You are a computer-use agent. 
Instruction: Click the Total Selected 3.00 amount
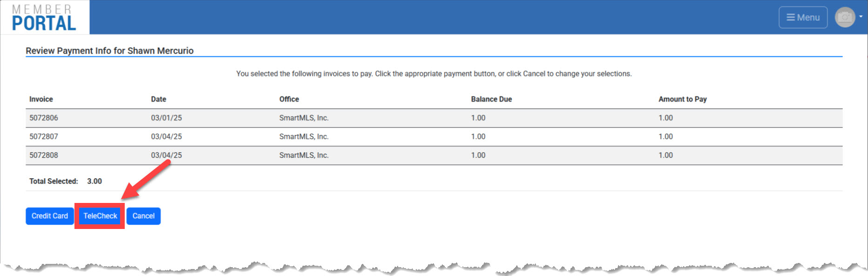[94, 181]
